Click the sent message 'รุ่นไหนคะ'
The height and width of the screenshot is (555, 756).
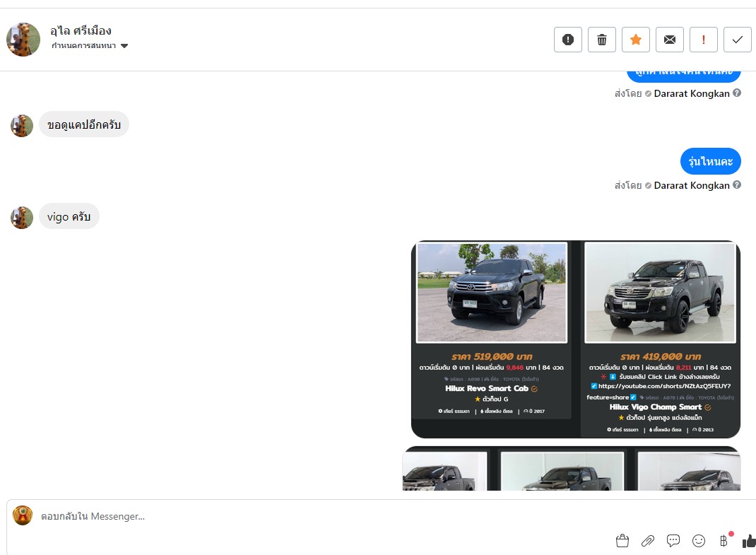click(710, 161)
